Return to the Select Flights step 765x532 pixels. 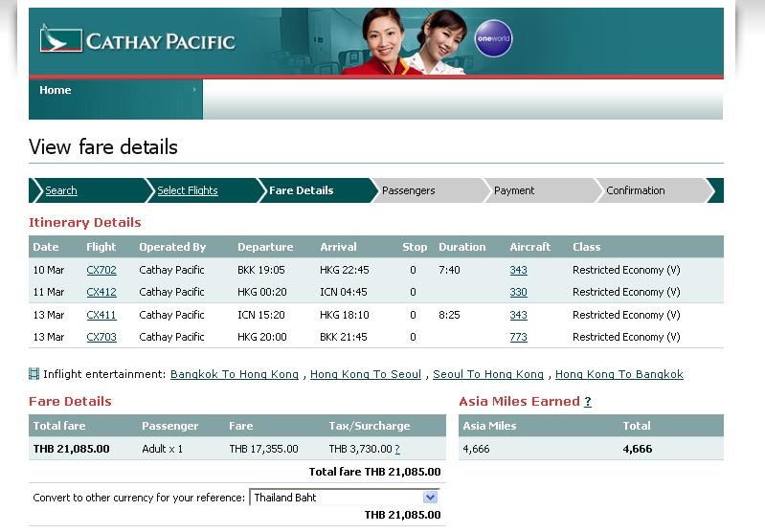[188, 190]
